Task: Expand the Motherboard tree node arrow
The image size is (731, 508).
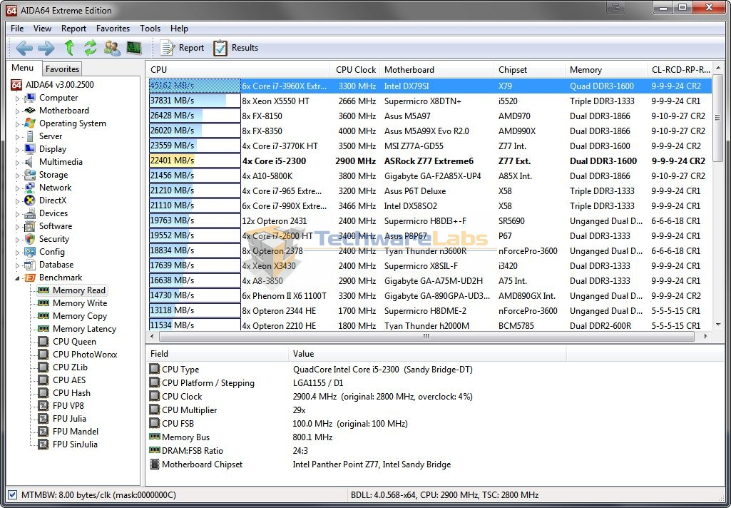Action: 17,111
